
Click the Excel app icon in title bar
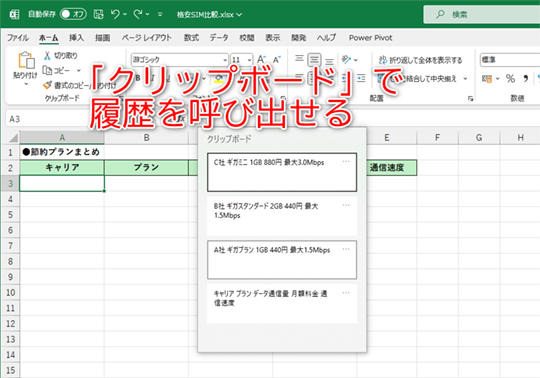pos(14,14)
